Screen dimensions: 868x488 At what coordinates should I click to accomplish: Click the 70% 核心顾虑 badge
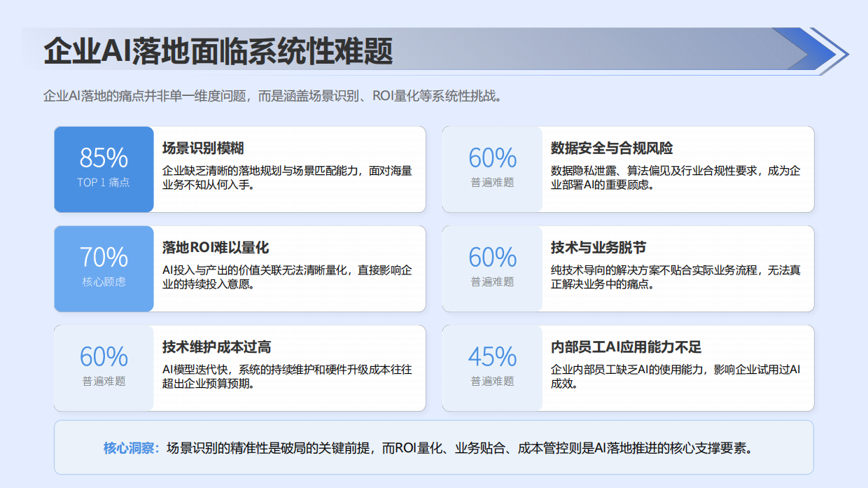coord(104,268)
